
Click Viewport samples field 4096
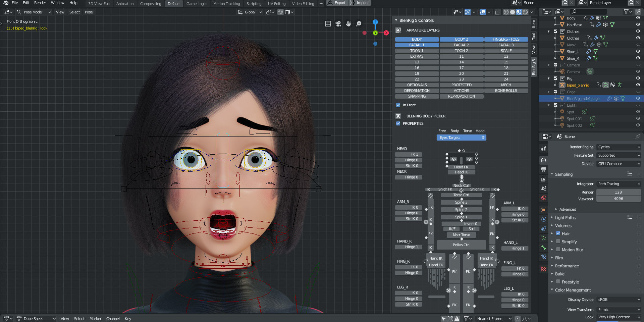coord(619,199)
